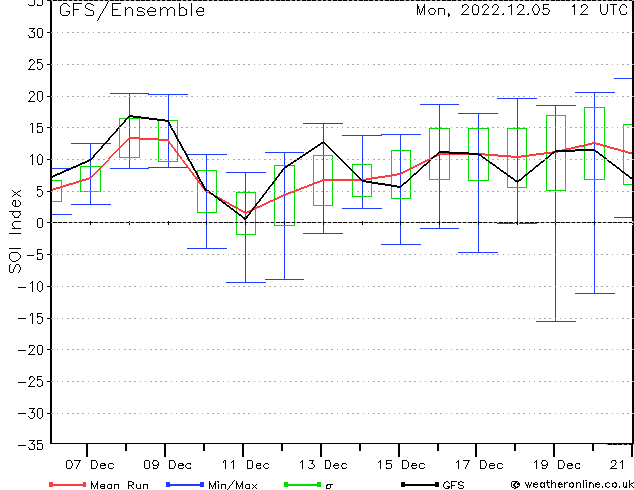Click the black 'GFS' legend line
Viewport: 634px width, 490px height.
point(420,484)
